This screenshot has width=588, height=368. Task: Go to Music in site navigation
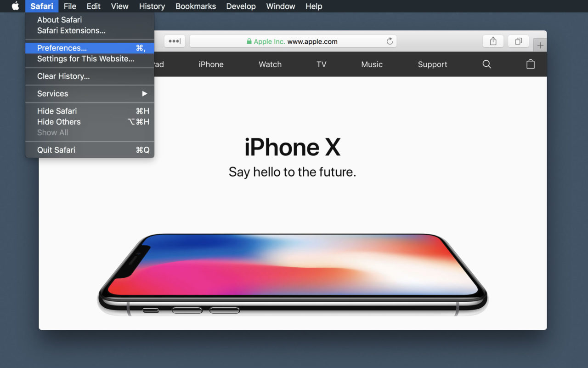(372, 64)
